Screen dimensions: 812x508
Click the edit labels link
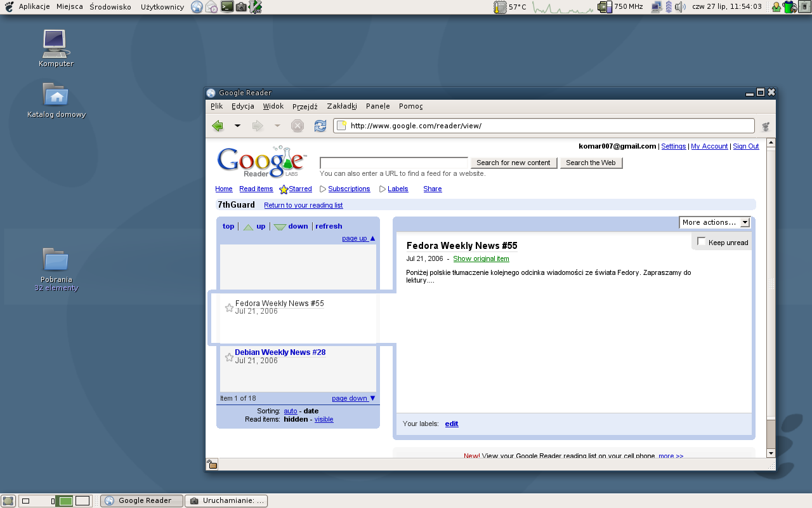(x=452, y=424)
